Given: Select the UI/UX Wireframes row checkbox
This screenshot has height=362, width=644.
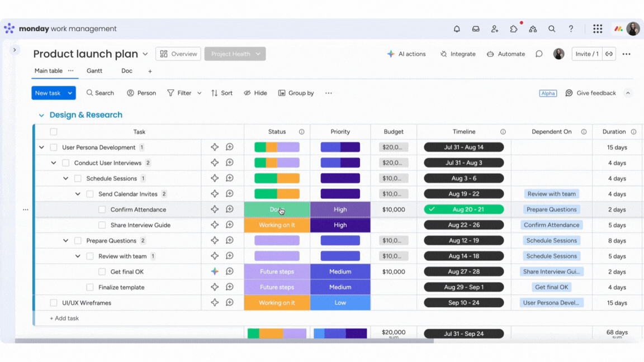Looking at the screenshot, I should (54, 303).
